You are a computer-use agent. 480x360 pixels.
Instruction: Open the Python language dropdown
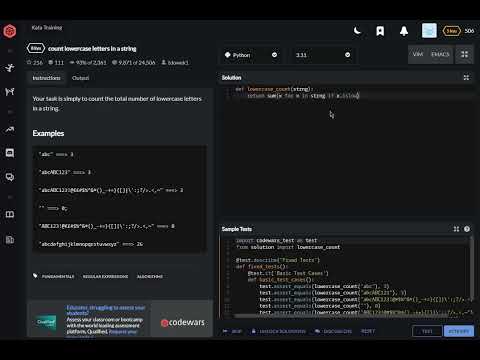(x=251, y=55)
